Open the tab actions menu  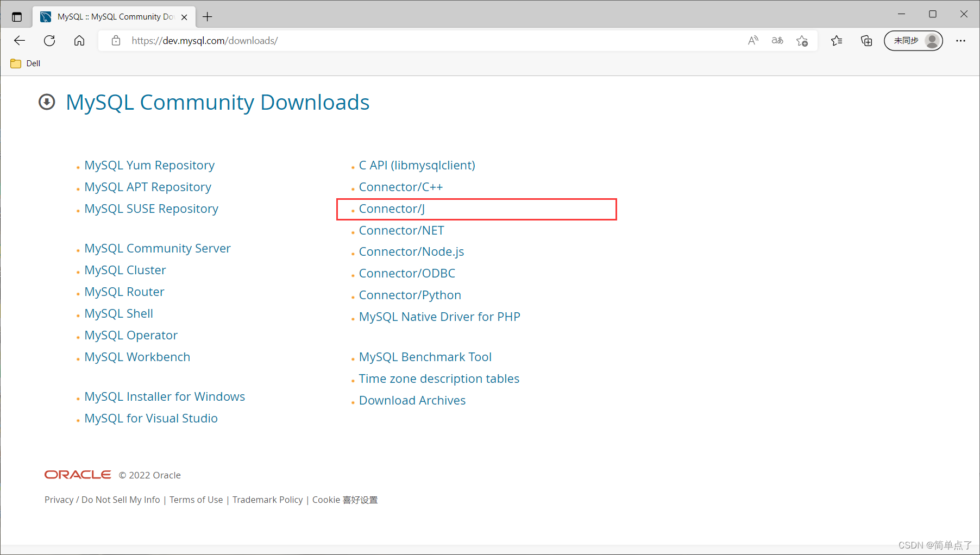click(x=17, y=17)
